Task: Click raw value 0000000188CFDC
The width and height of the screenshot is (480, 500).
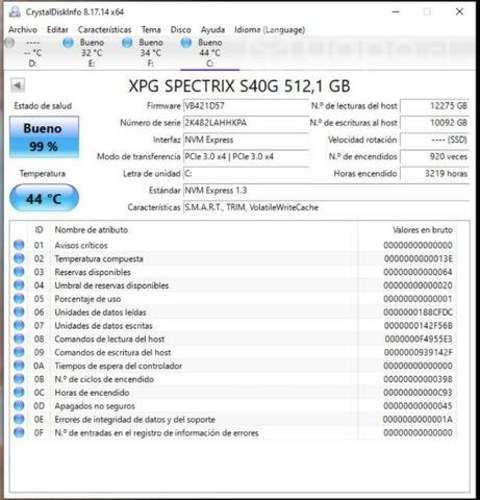Action: (x=418, y=312)
